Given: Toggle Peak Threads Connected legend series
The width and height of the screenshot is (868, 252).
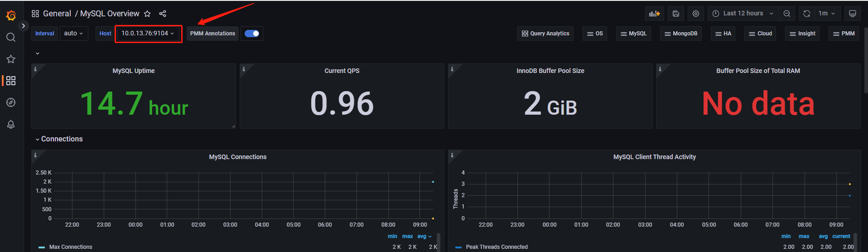Looking at the screenshot, I should click(497, 247).
